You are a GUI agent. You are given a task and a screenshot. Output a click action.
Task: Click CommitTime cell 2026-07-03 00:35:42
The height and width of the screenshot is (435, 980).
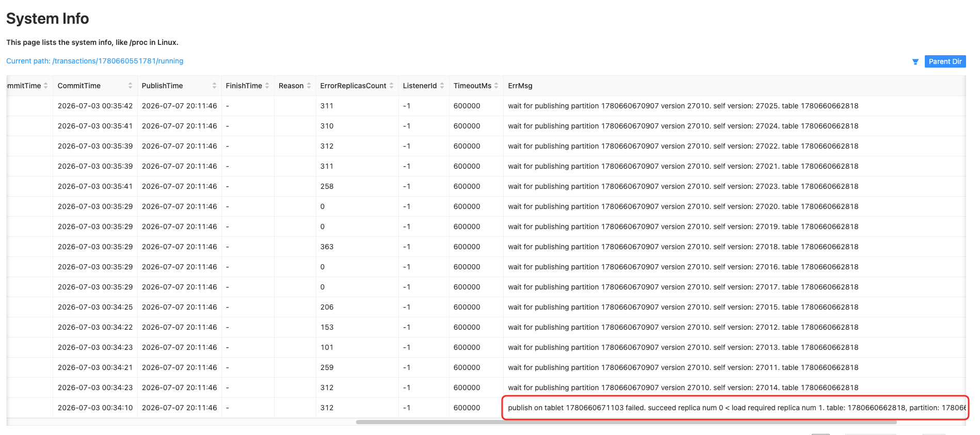tap(95, 106)
